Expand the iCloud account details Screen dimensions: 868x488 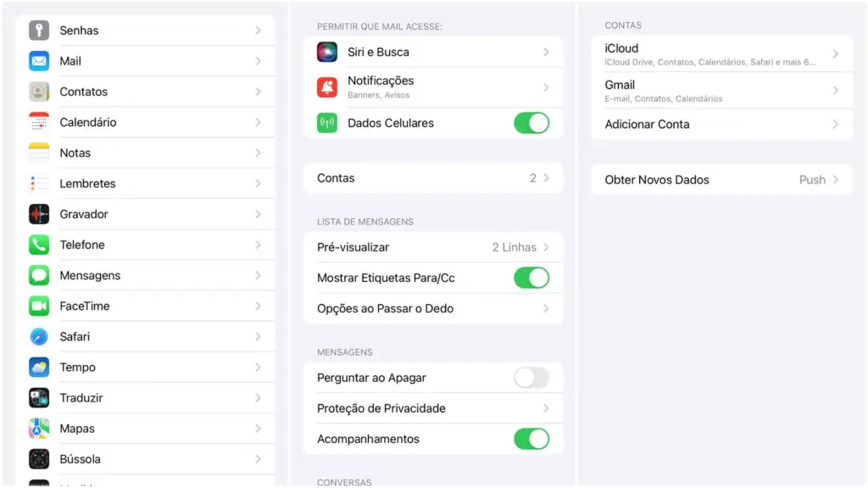(x=721, y=53)
